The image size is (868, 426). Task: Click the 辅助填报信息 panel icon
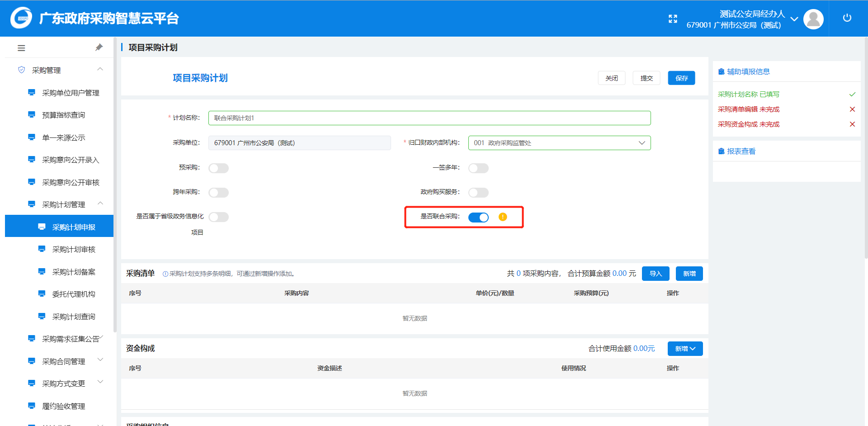coord(722,71)
